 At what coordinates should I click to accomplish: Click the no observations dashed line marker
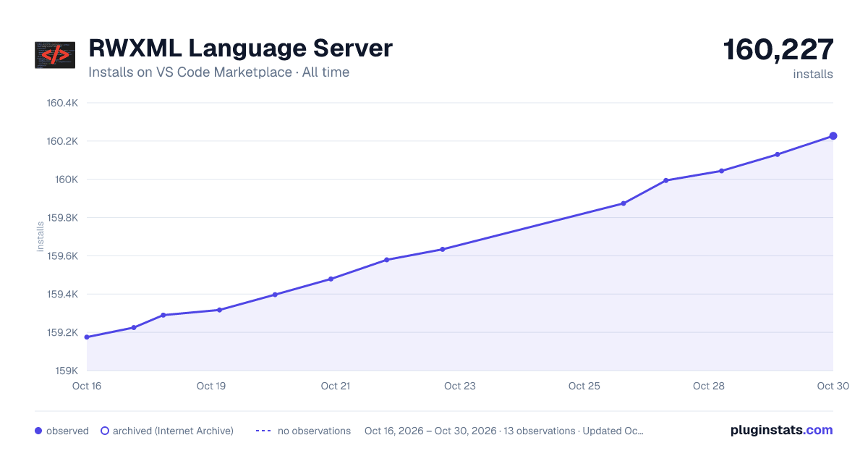(263, 431)
